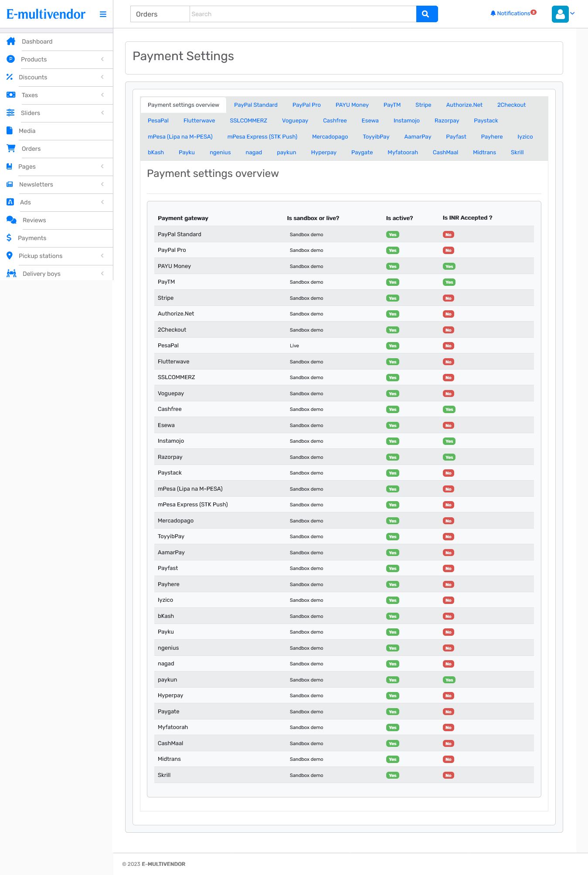Click the E-multivendor logo link
Screen dimensions: 588x875
pos(46,14)
